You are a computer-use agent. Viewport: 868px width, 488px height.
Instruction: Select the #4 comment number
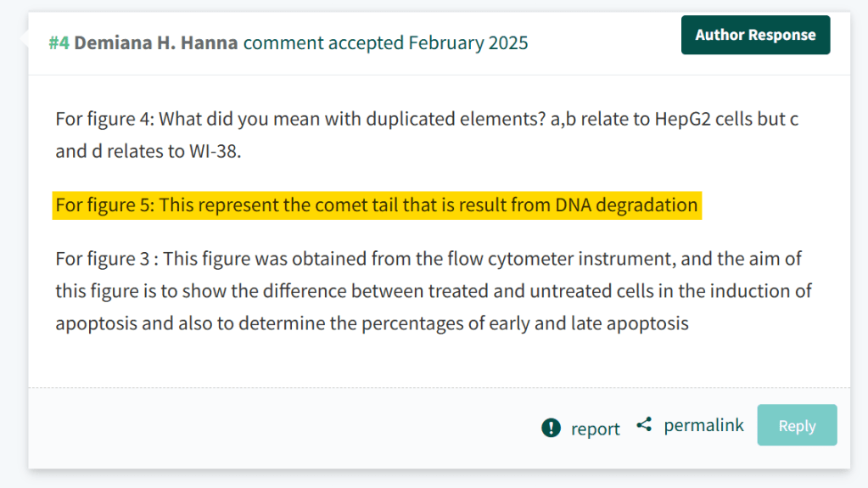59,42
